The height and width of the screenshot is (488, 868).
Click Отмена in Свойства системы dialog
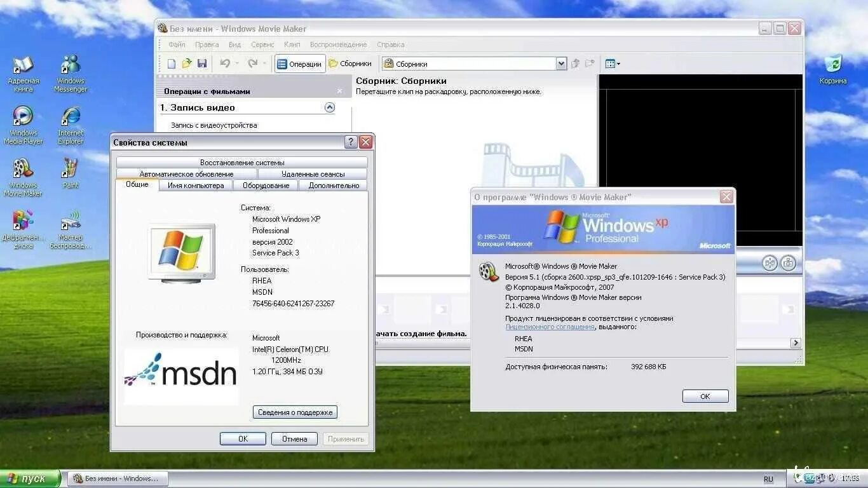point(294,438)
